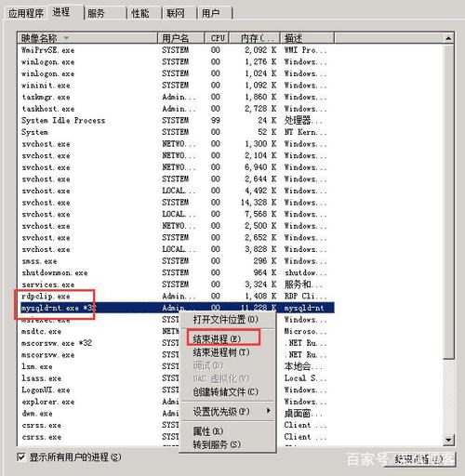This screenshot has width=465, height=476.
Task: Switch to the 应用程序 tab
Action: 26,13
